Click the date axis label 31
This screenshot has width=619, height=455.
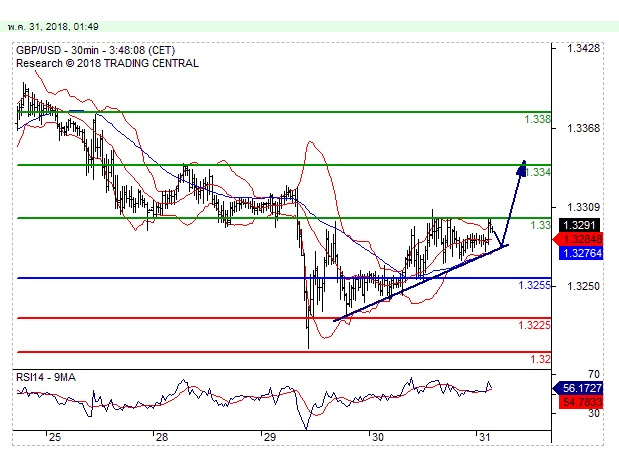coord(484,437)
